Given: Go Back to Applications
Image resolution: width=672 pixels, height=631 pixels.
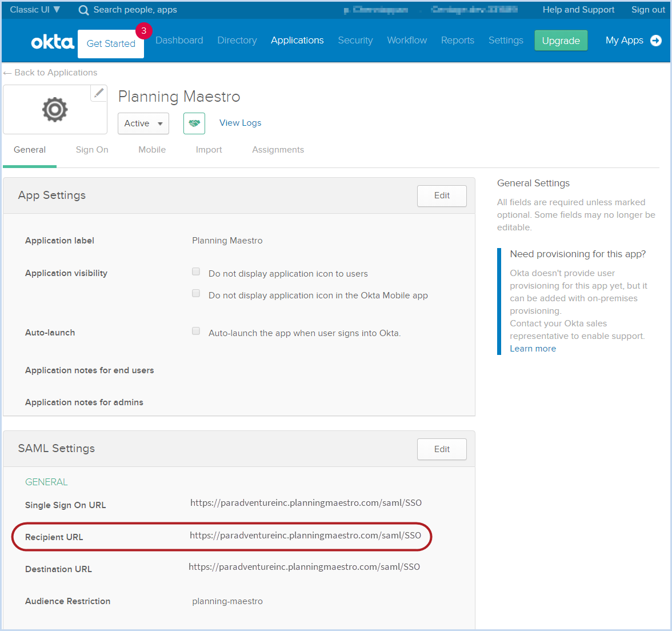Looking at the screenshot, I should pos(50,73).
